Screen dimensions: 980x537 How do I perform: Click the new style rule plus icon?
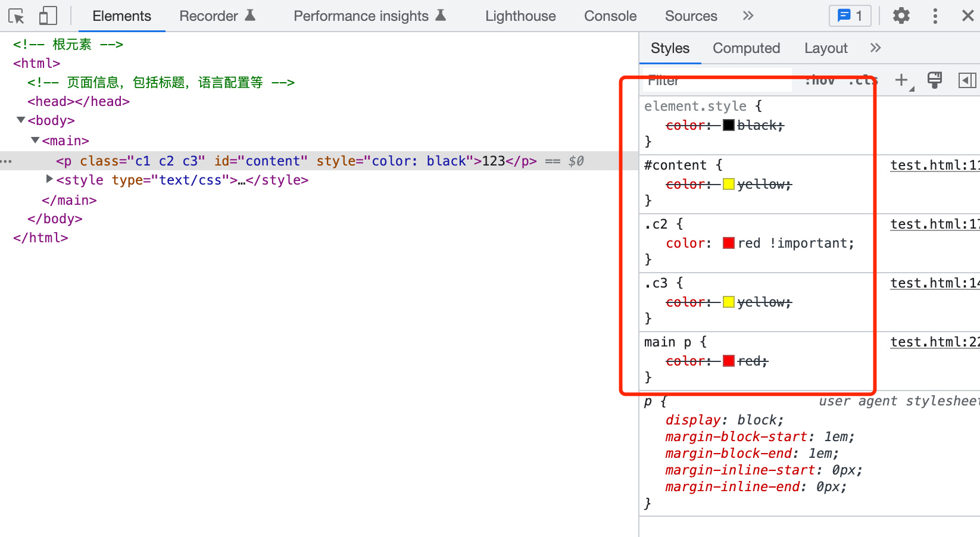[902, 80]
